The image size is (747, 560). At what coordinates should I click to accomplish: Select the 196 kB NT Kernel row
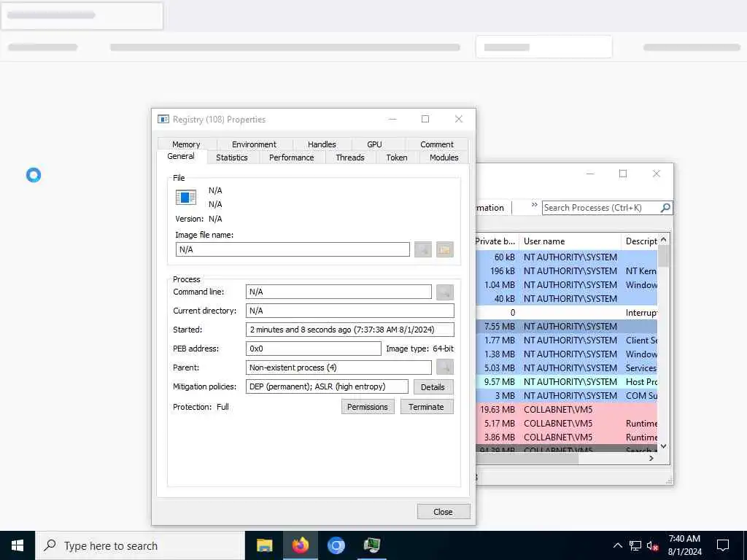point(566,271)
